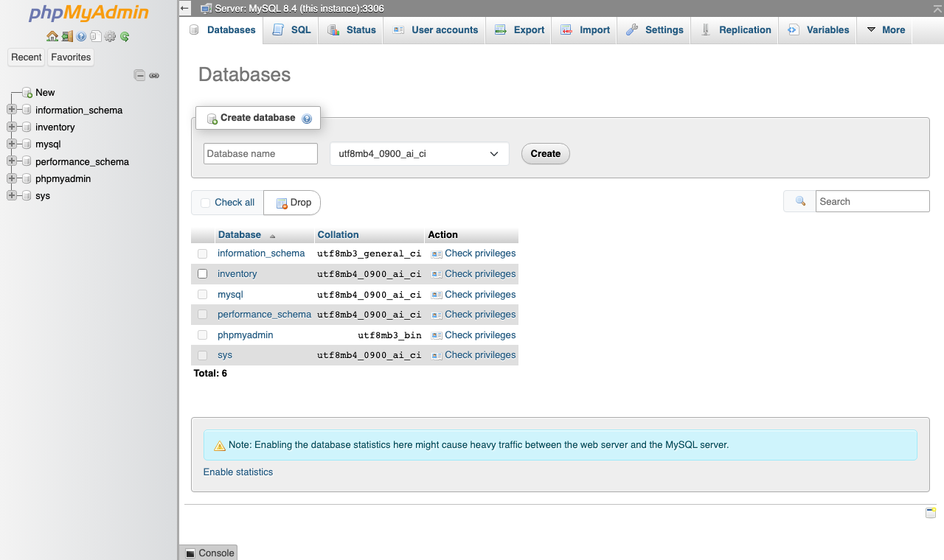Open the utf8mb4_0900_ai_ci collation dropdown

point(419,154)
